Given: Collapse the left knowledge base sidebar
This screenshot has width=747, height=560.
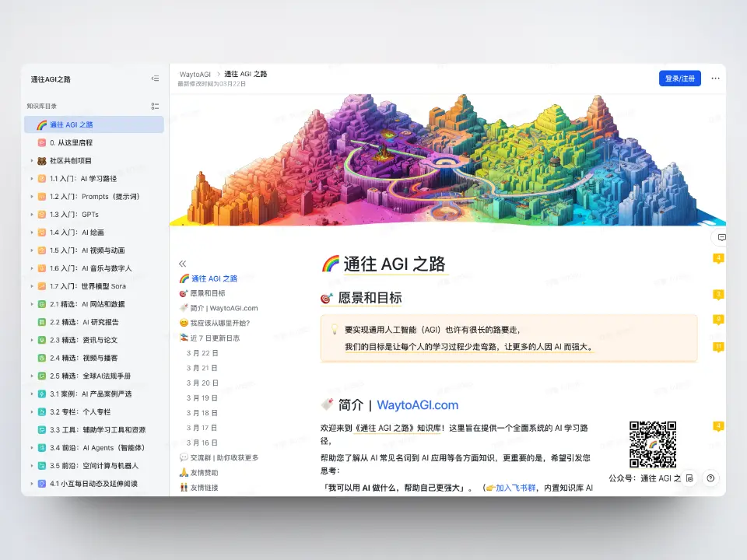Looking at the screenshot, I should [x=155, y=79].
